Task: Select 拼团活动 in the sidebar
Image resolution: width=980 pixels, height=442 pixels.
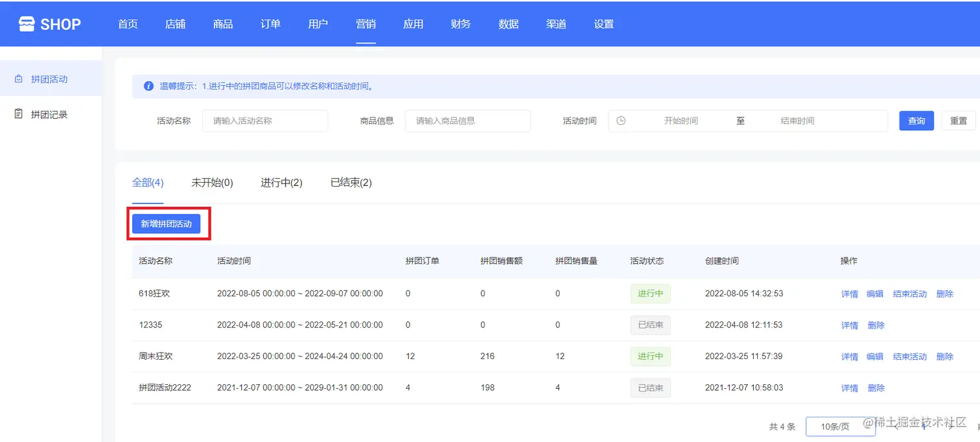Action: 51,78
